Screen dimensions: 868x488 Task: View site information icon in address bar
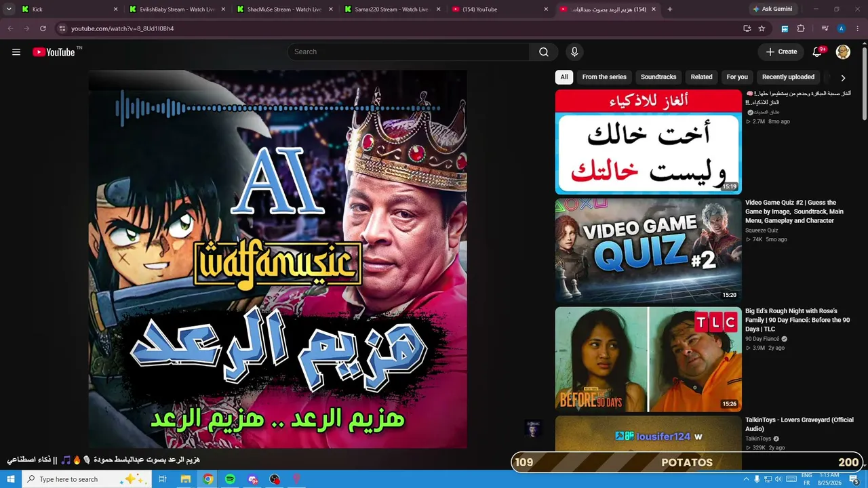pos(62,28)
